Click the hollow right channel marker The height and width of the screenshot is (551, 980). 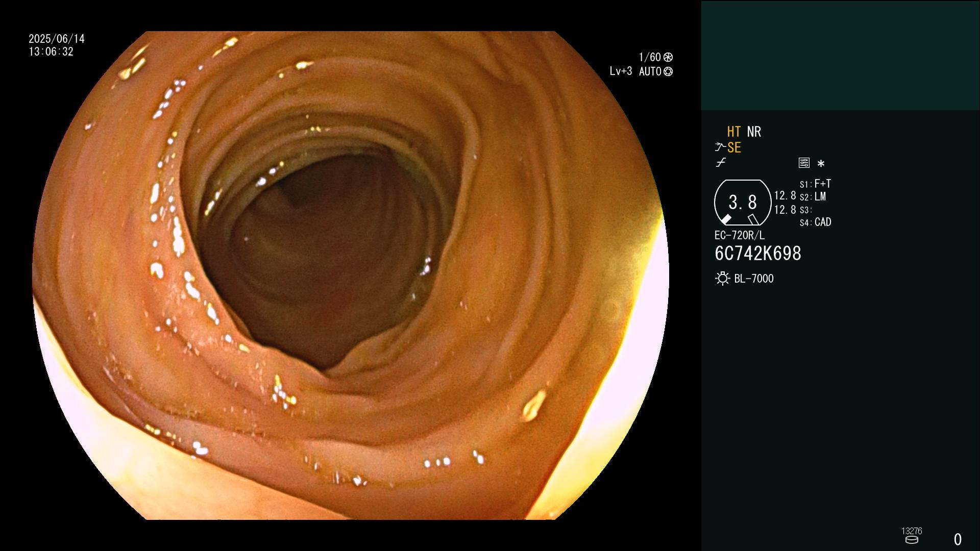click(x=753, y=219)
